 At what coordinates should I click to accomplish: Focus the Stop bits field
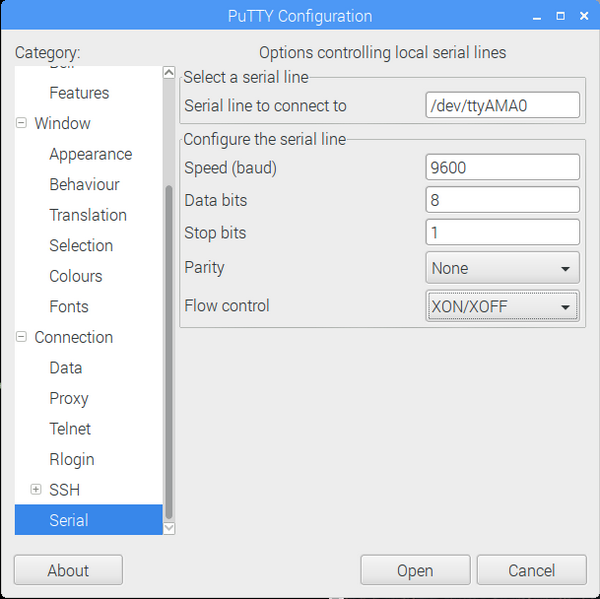click(x=502, y=232)
